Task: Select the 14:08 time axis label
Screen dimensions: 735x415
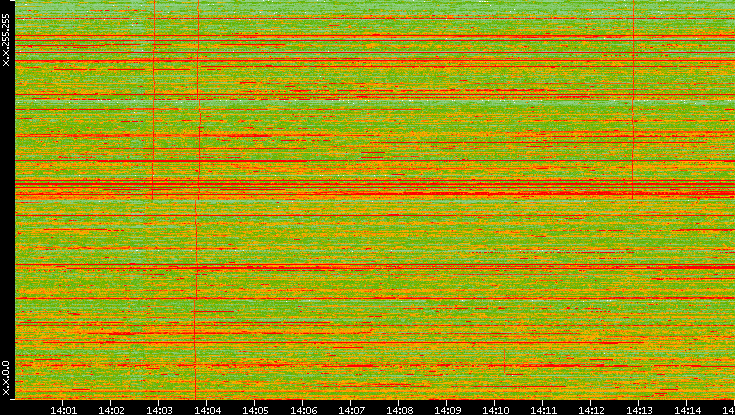Action: pos(399,410)
